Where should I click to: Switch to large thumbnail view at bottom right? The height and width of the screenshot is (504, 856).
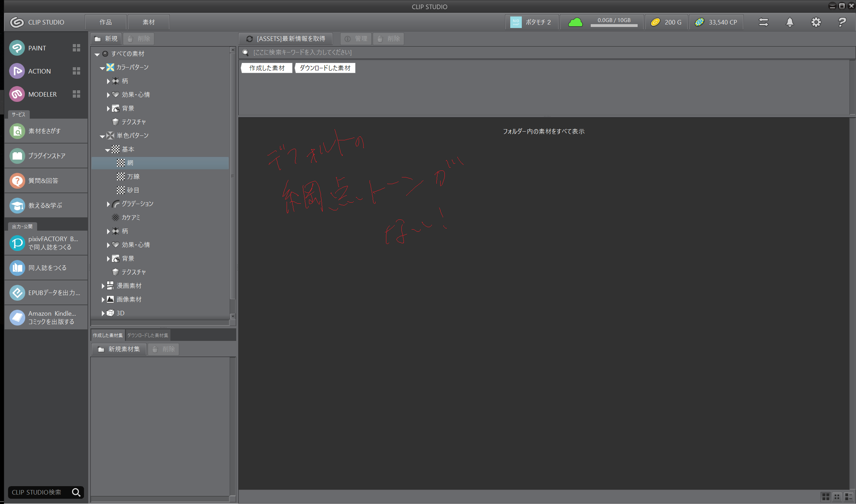(826, 497)
